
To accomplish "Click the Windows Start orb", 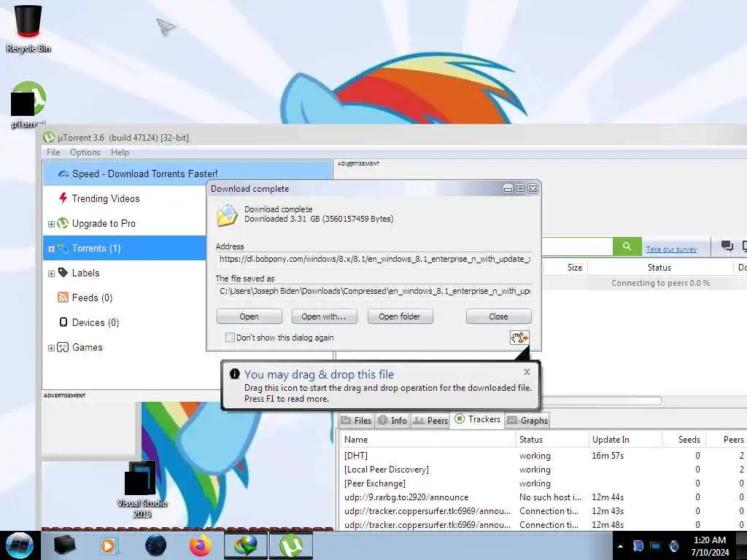I will coord(19,545).
